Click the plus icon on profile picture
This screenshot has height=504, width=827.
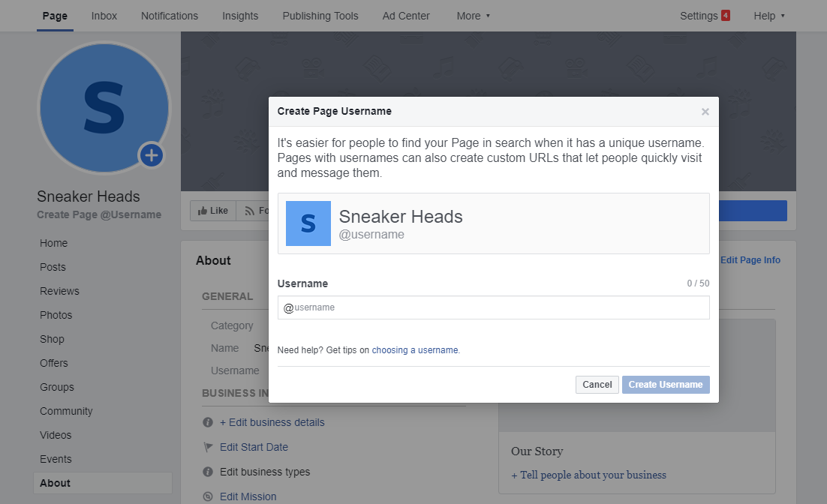tap(152, 155)
